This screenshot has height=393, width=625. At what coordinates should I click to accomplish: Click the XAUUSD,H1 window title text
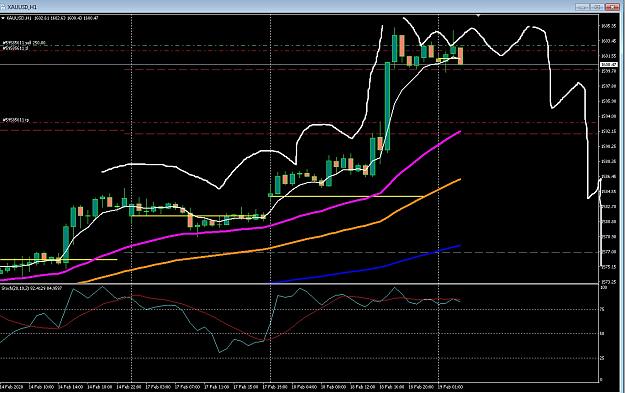click(x=22, y=7)
